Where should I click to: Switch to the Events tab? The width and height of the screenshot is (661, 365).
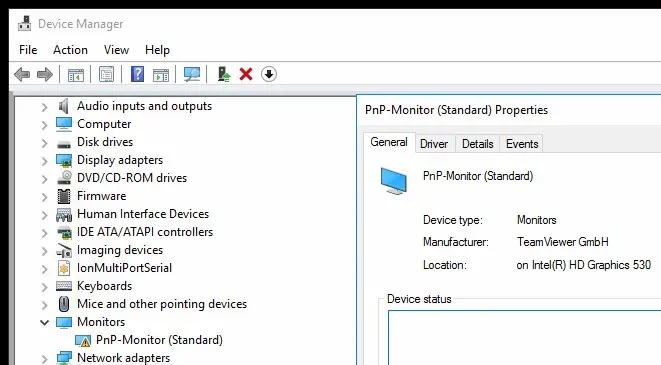point(522,144)
